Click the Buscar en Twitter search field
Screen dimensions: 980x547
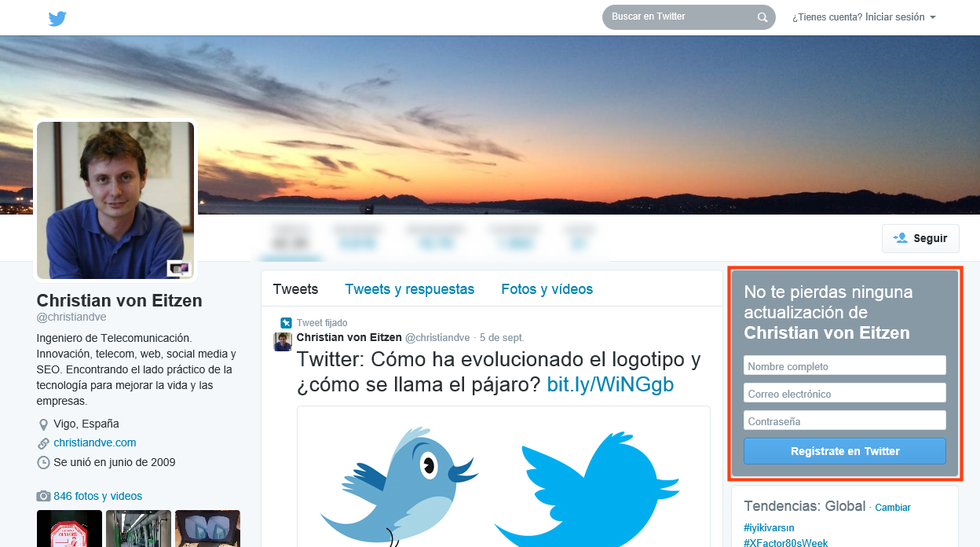tap(689, 17)
